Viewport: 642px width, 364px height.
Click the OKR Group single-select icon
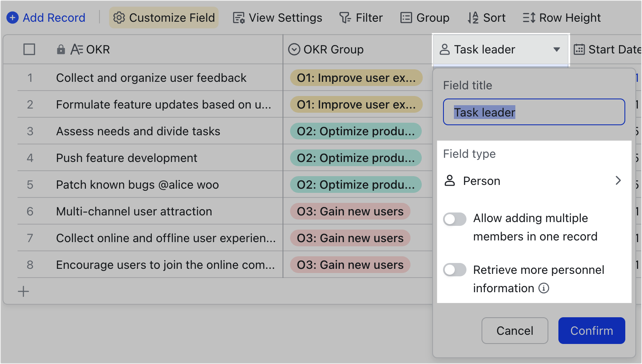pyautogui.click(x=294, y=49)
